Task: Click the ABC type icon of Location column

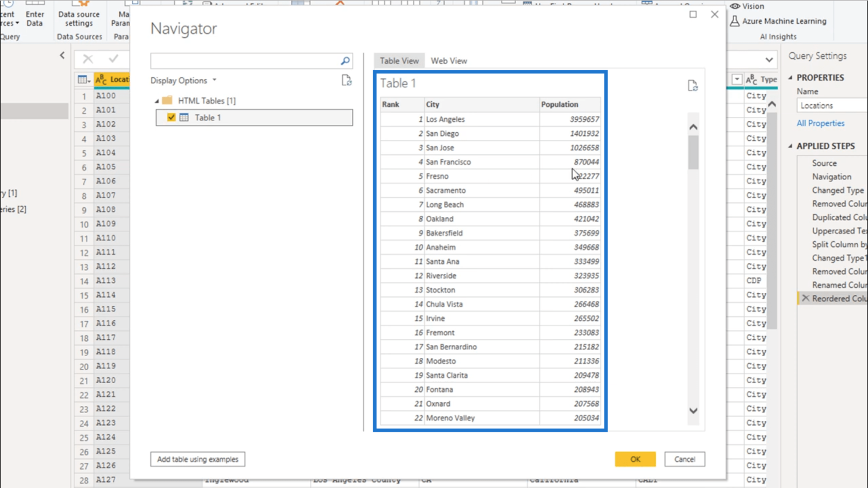Action: [x=101, y=80]
